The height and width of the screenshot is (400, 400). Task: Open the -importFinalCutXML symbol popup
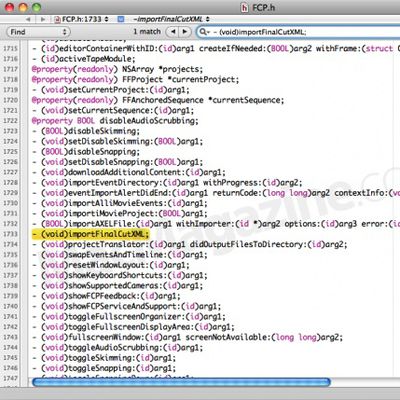click(171, 19)
